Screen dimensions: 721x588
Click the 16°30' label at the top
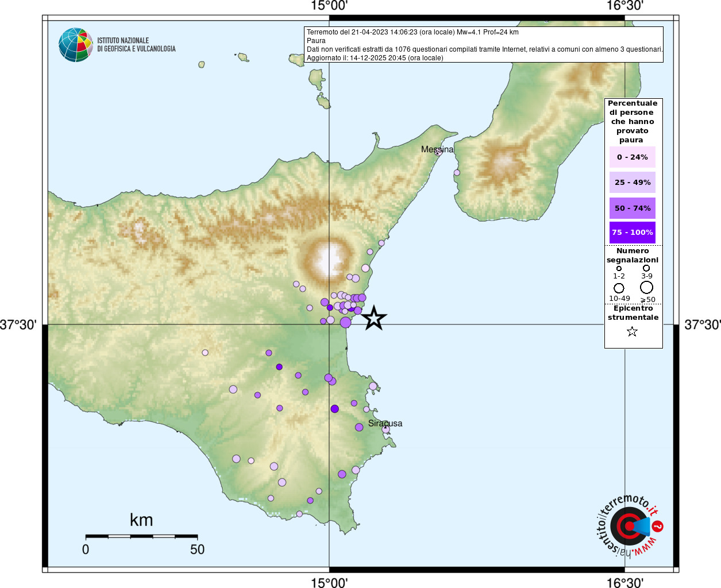[x=625, y=6]
